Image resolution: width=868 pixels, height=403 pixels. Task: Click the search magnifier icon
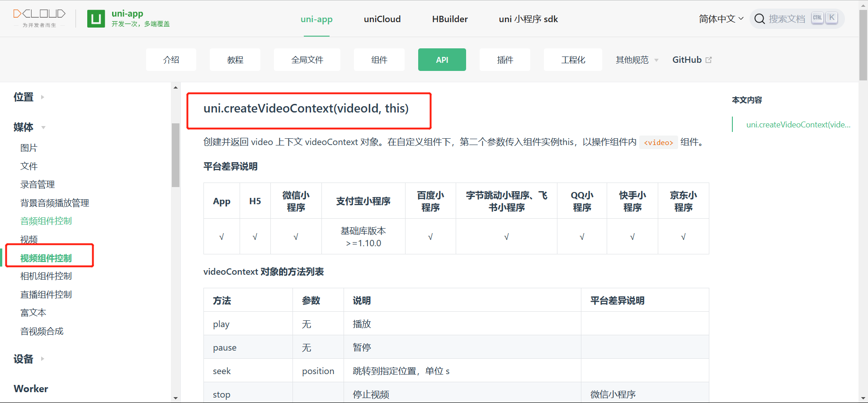click(x=759, y=19)
